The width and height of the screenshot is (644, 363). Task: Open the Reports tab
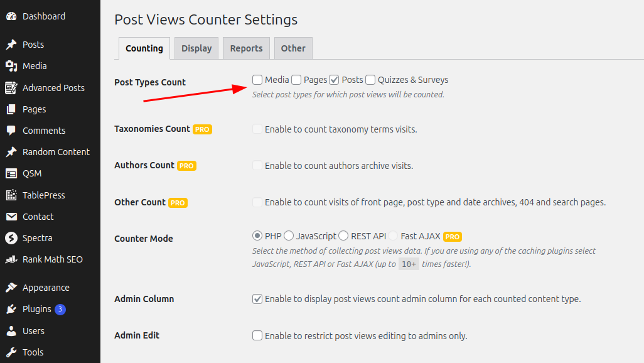pos(246,48)
